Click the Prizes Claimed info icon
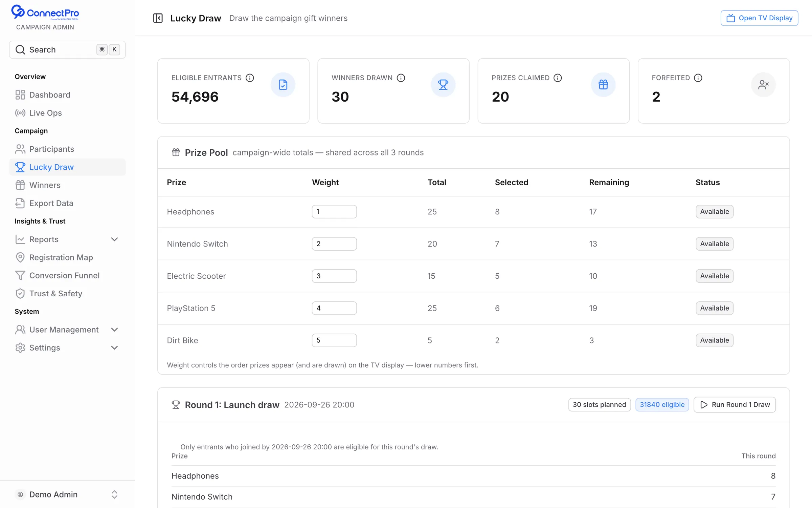 [x=558, y=78]
